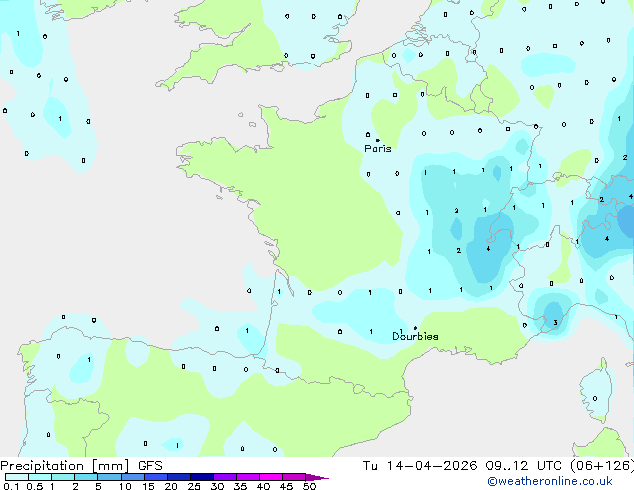Click the '25' legend scale label
The image size is (634, 490).
pyautogui.click(x=194, y=486)
